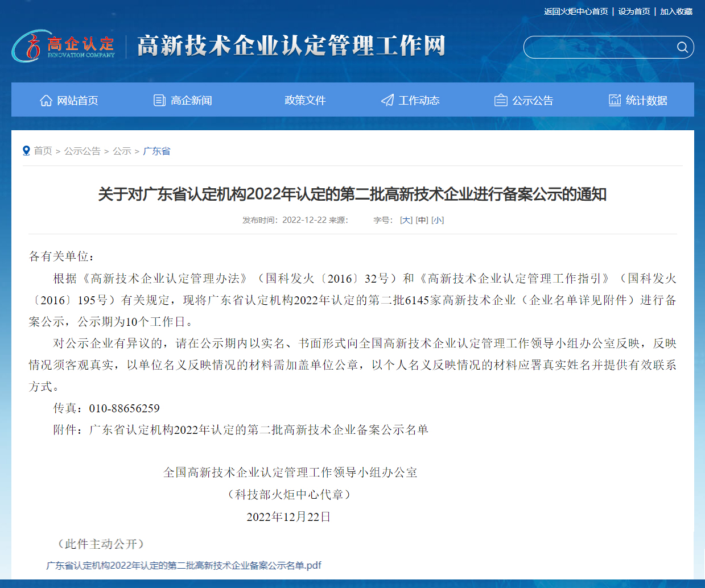Open the attached PDF 备案公示名单 file
This screenshot has height=588, width=705.
[x=184, y=565]
